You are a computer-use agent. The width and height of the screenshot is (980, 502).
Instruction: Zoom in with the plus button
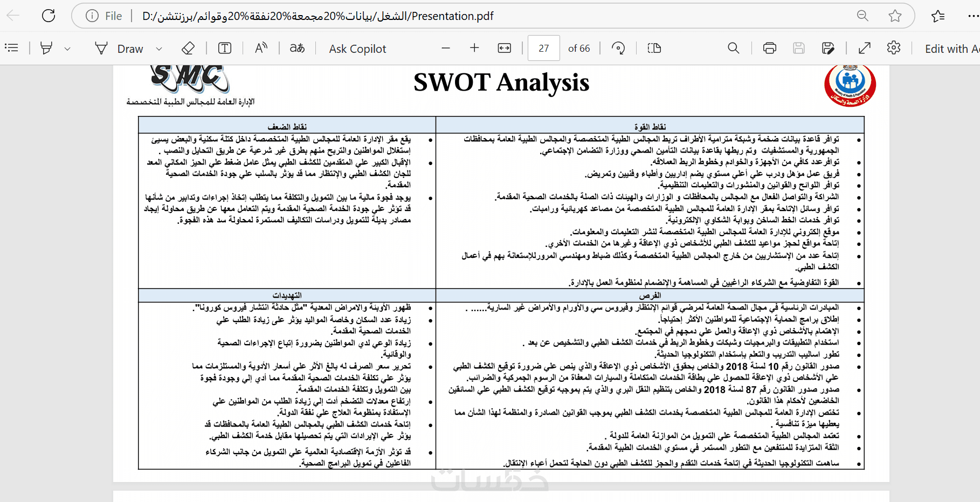tap(474, 48)
